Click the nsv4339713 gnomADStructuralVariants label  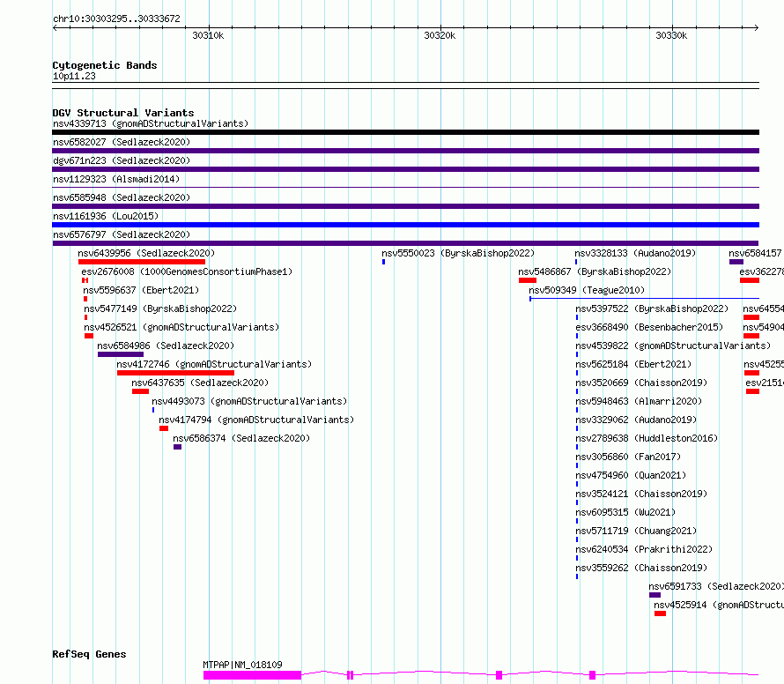(151, 123)
